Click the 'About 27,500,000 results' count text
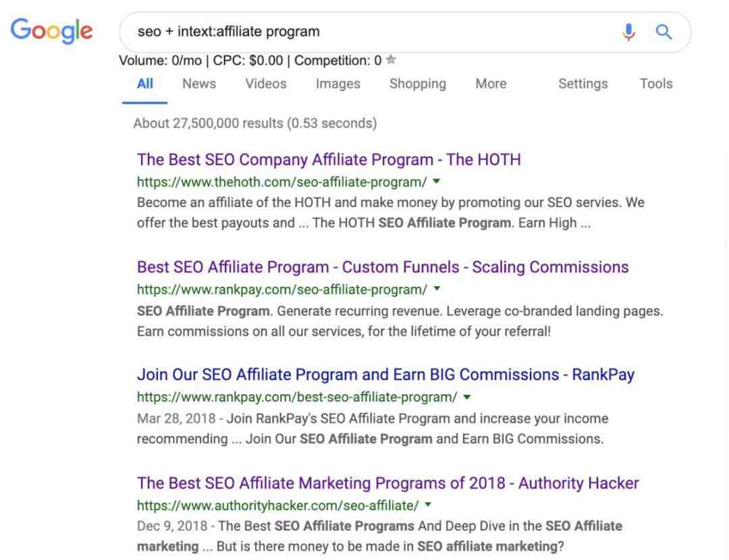This screenshot has width=729, height=560. 254,123
